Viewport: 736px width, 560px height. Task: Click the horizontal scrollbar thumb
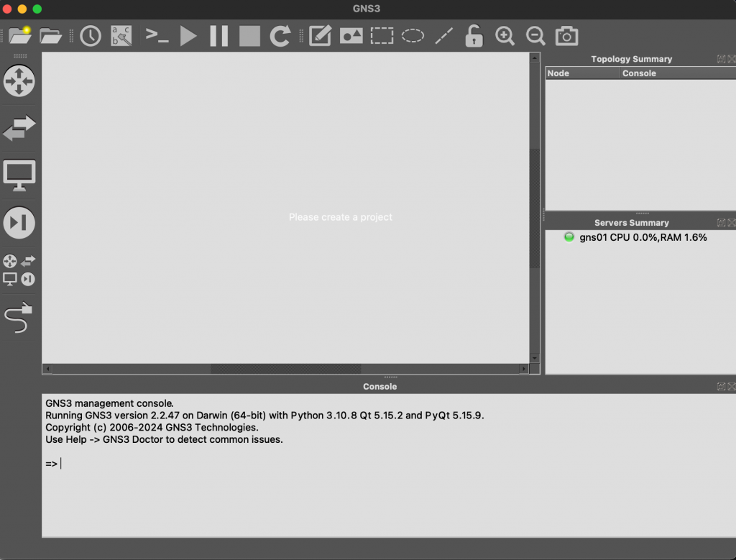286,369
